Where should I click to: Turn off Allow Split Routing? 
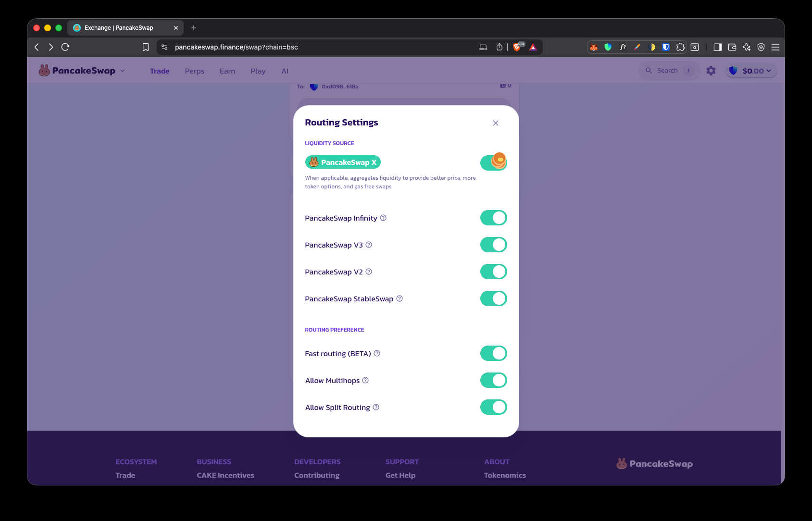[x=494, y=407]
